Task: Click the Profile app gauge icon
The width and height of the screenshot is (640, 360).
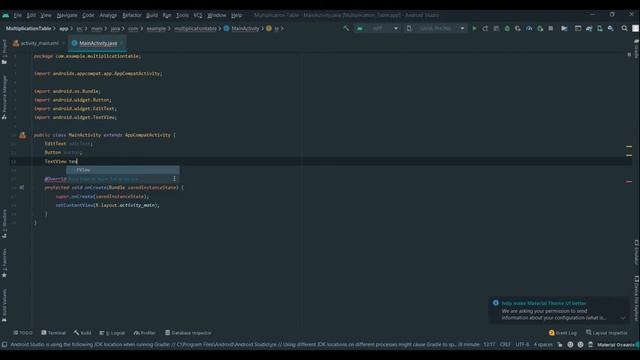Action: coord(529,29)
